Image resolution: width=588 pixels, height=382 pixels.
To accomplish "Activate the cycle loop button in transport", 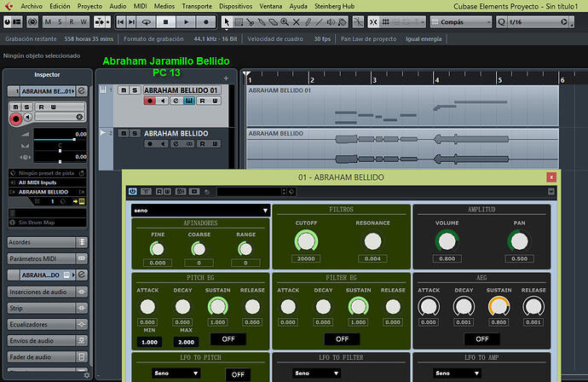I will [x=147, y=21].
